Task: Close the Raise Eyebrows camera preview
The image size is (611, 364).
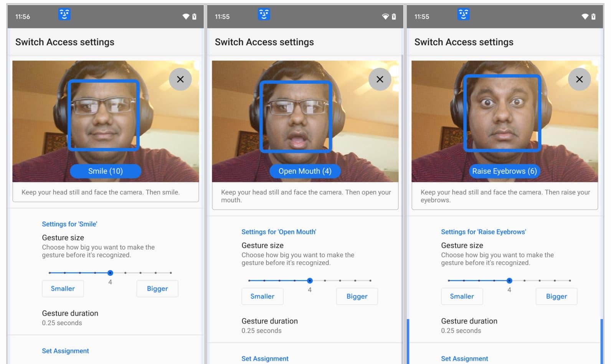Action: click(579, 79)
